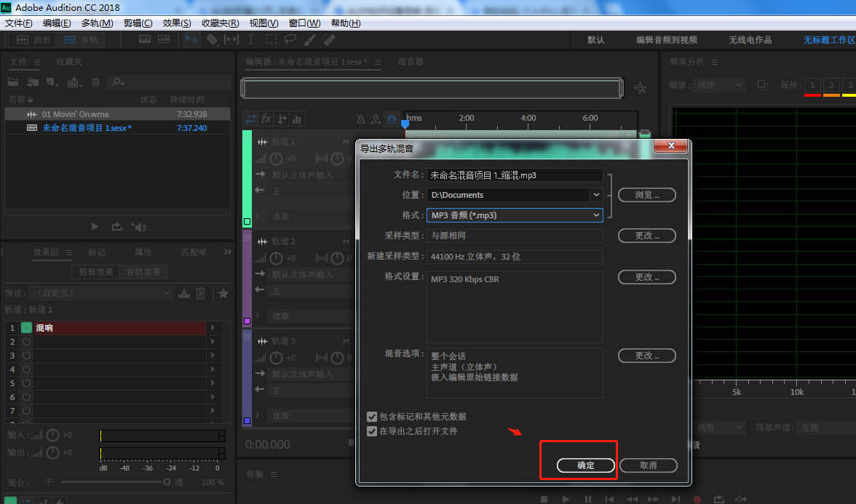Expand the 位置 D:\Documents location dropdown

pyautogui.click(x=596, y=195)
